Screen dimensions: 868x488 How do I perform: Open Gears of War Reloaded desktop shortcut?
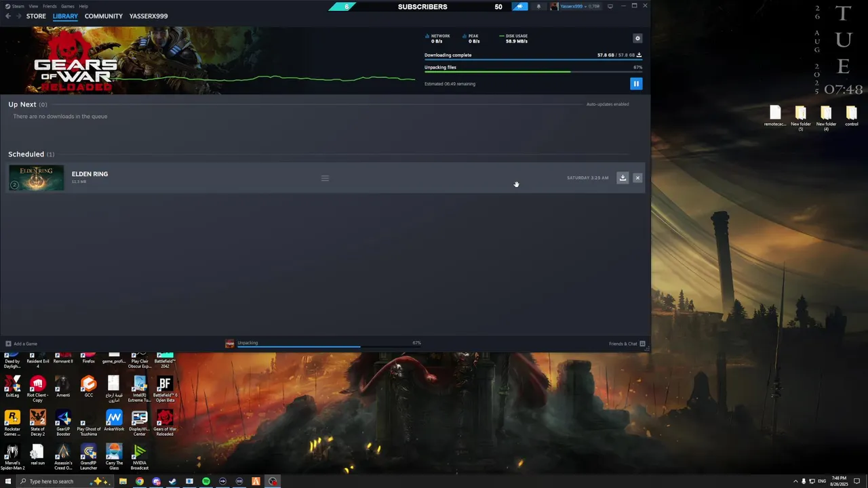[165, 423]
